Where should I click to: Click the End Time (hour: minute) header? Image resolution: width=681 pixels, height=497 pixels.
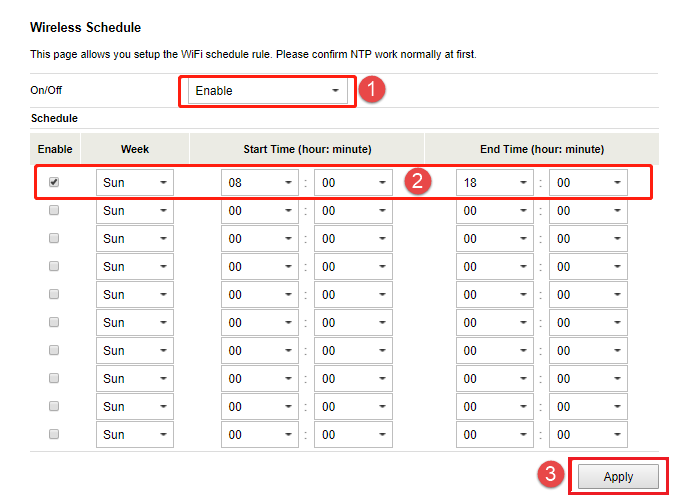(542, 149)
